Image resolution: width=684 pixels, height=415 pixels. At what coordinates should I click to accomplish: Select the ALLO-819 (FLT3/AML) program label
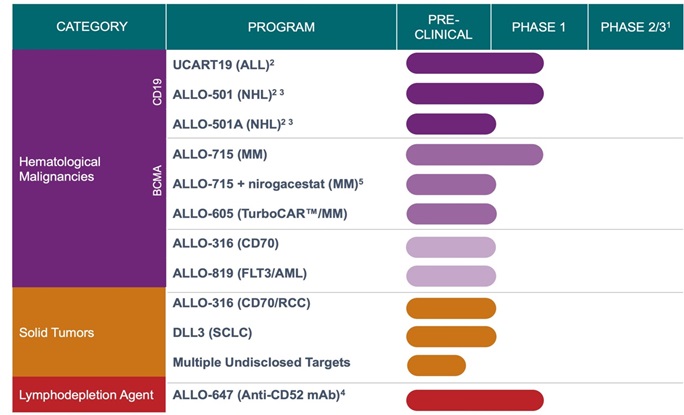(x=232, y=274)
